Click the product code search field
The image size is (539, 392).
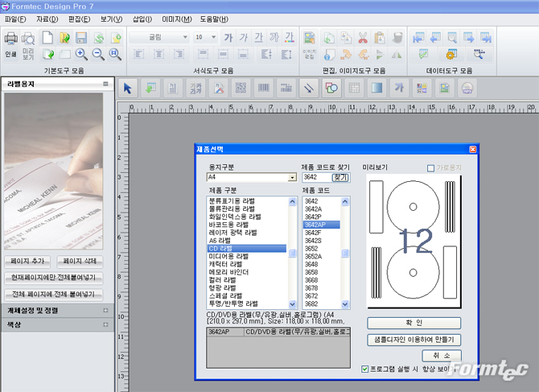click(x=317, y=177)
